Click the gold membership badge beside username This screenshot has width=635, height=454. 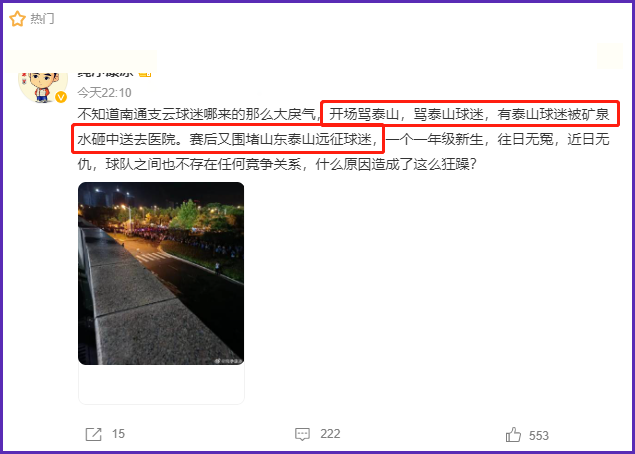coord(145,74)
